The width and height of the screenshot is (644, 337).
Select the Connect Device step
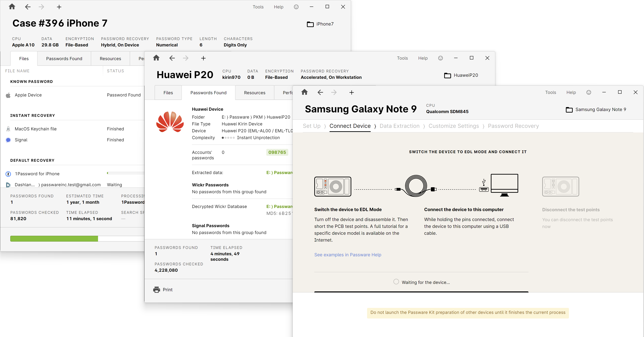click(350, 126)
